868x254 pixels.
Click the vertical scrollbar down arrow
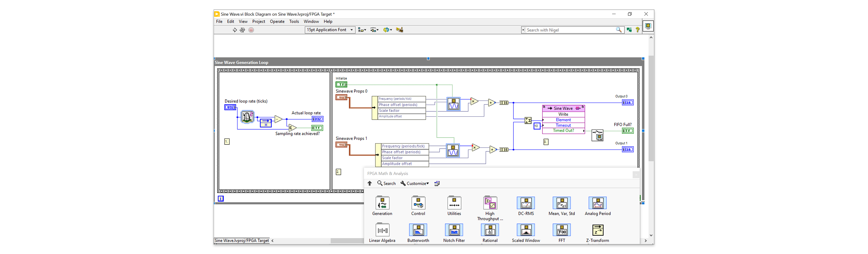tap(651, 235)
